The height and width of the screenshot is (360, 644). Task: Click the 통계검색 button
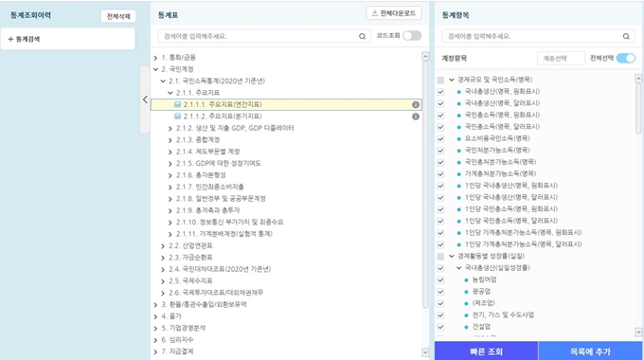[68, 39]
